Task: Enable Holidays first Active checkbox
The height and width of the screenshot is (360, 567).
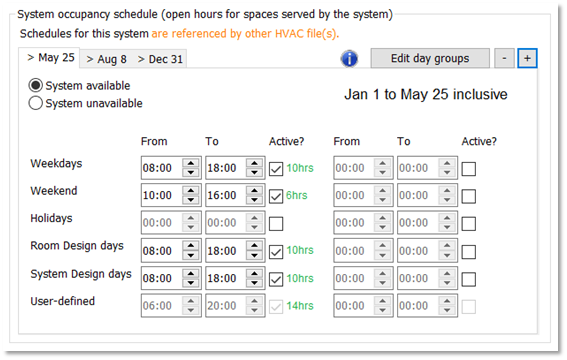Action: (x=276, y=224)
